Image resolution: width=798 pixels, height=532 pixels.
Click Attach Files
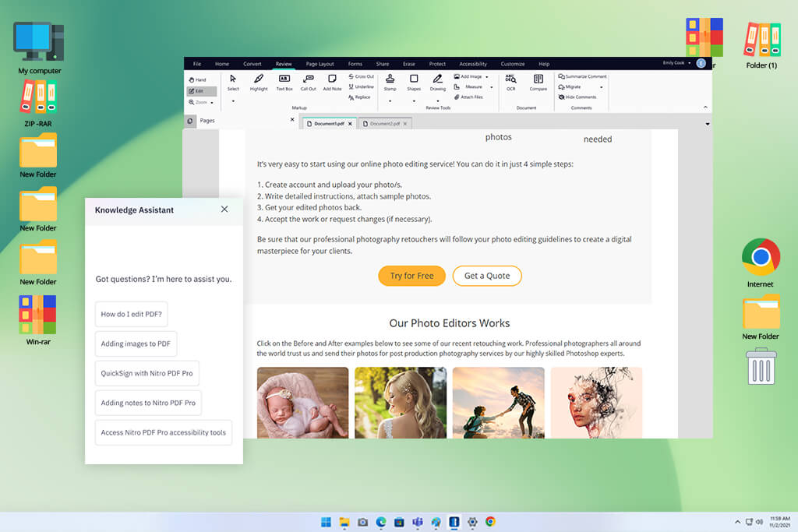[x=468, y=97]
